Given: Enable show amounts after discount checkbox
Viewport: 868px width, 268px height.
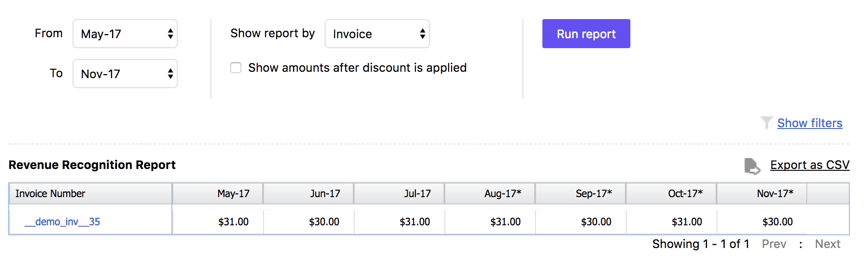Looking at the screenshot, I should coord(236,68).
